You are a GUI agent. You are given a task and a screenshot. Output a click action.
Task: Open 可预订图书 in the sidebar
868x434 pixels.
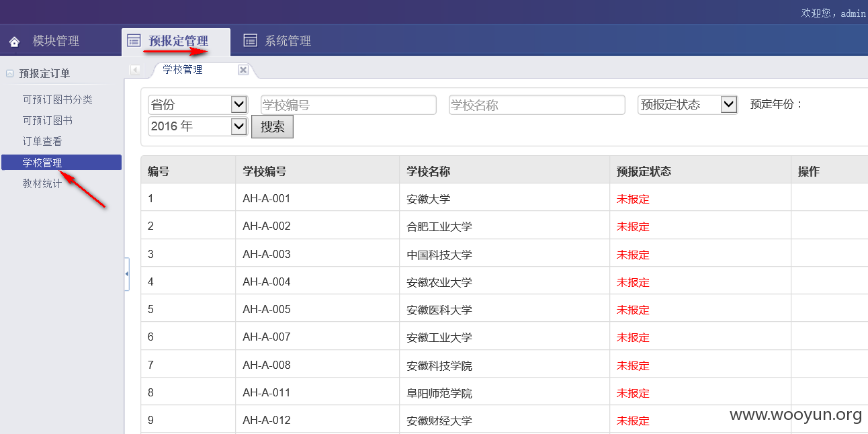coord(48,120)
